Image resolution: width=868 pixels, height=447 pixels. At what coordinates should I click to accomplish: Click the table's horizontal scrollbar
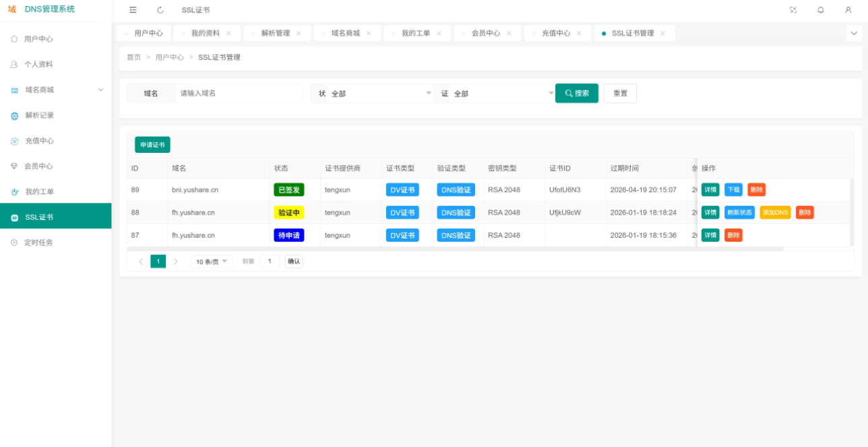click(x=455, y=249)
